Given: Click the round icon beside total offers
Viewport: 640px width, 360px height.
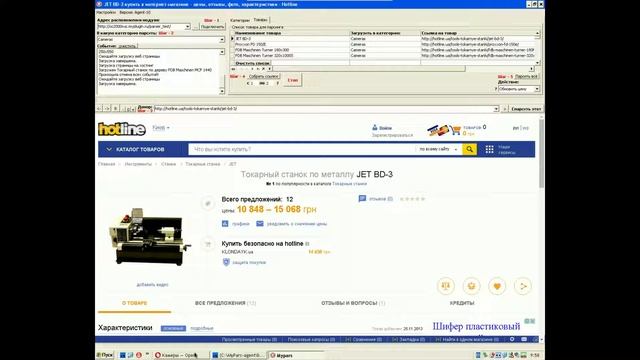Looking at the screenshot, I should (x=208, y=203).
